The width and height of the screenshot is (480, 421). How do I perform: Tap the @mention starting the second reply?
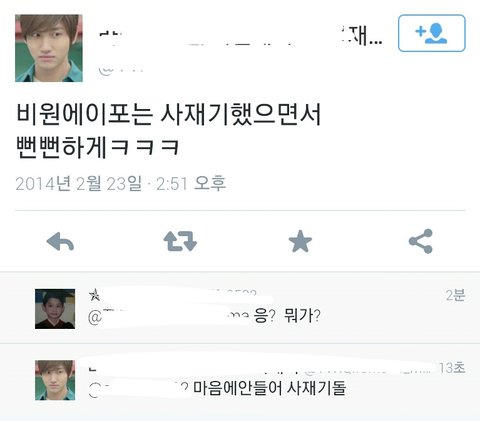click(x=138, y=389)
